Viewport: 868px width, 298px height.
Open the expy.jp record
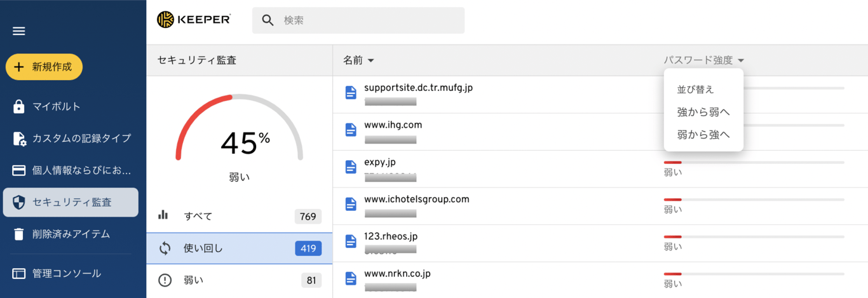[380, 162]
